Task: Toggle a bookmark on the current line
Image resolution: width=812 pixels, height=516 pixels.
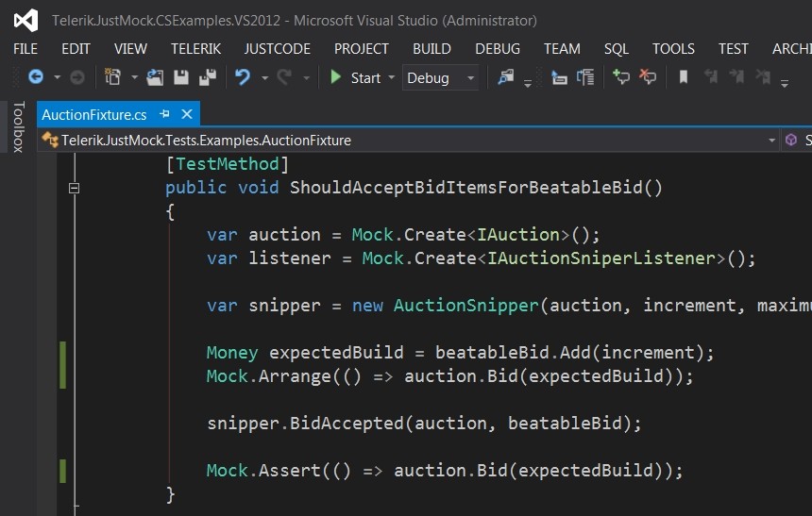Action: pyautogui.click(x=684, y=77)
